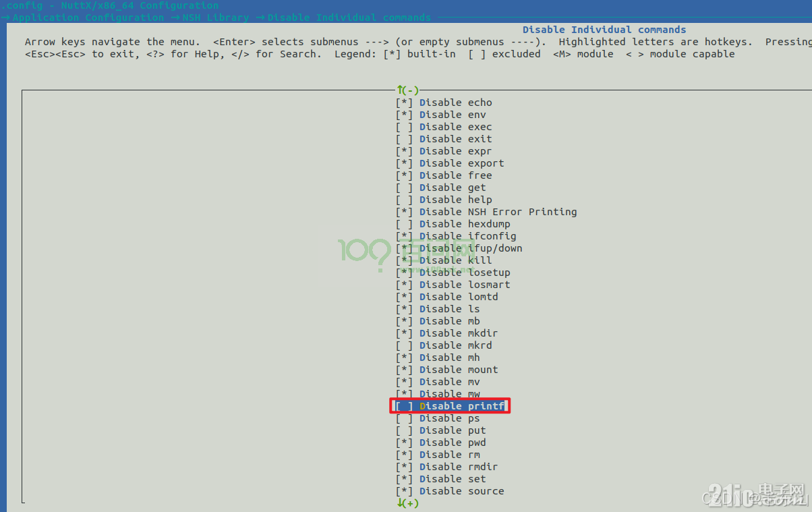
Task: Toggle the Disable losmart option
Action: coord(453,285)
